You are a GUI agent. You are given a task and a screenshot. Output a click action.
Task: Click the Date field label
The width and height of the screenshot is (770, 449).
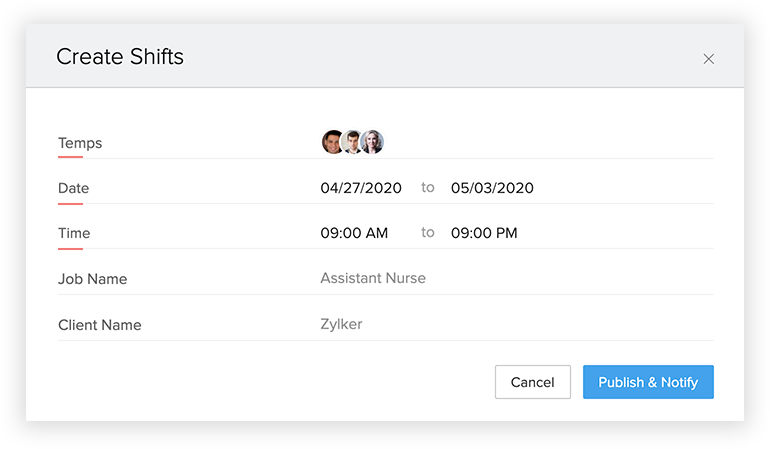tap(73, 188)
